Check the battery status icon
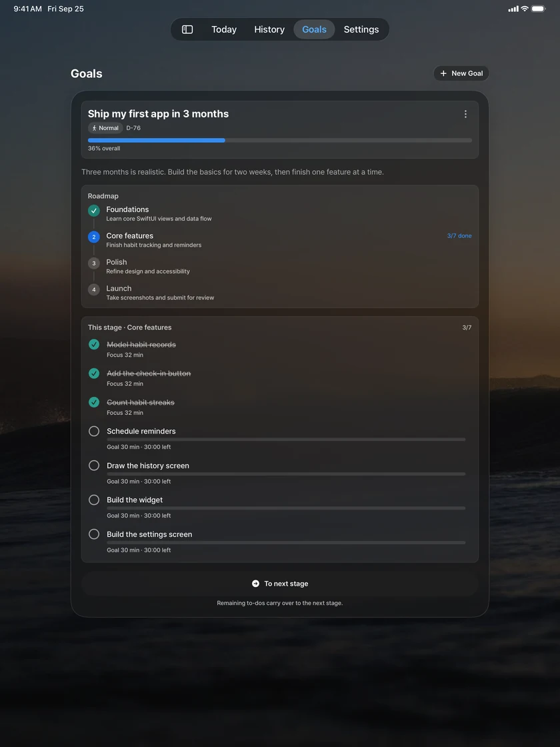 pos(539,9)
